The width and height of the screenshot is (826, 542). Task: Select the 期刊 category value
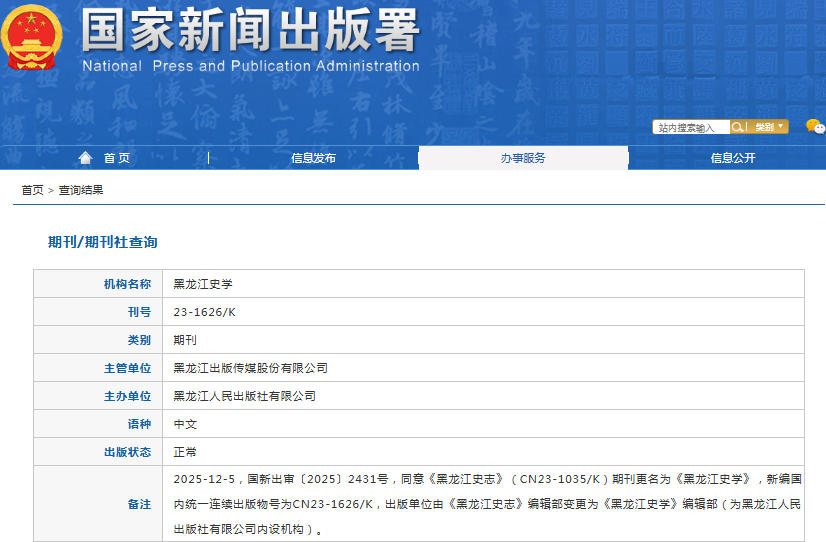coord(185,340)
